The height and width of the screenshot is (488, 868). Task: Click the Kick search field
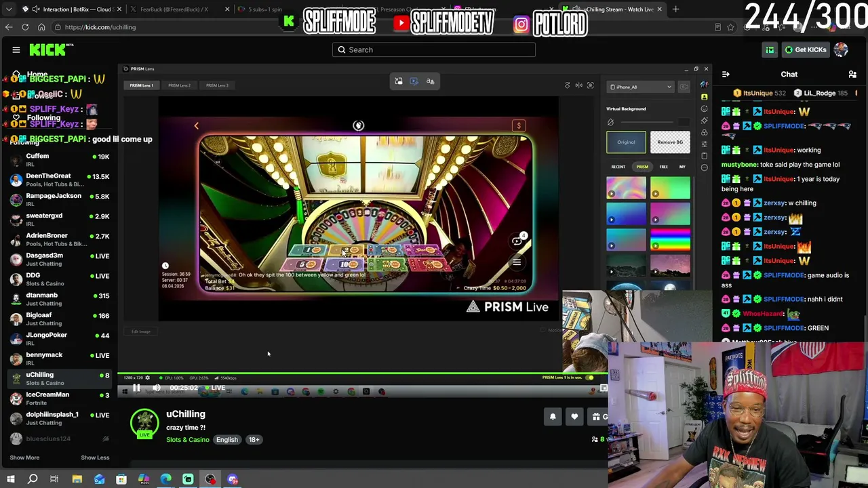click(434, 49)
